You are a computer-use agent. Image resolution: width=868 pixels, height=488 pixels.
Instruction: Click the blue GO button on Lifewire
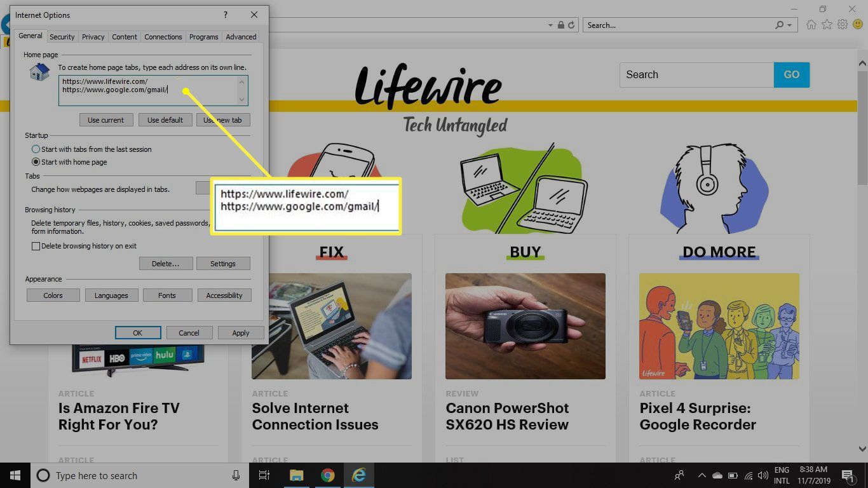[x=792, y=74]
